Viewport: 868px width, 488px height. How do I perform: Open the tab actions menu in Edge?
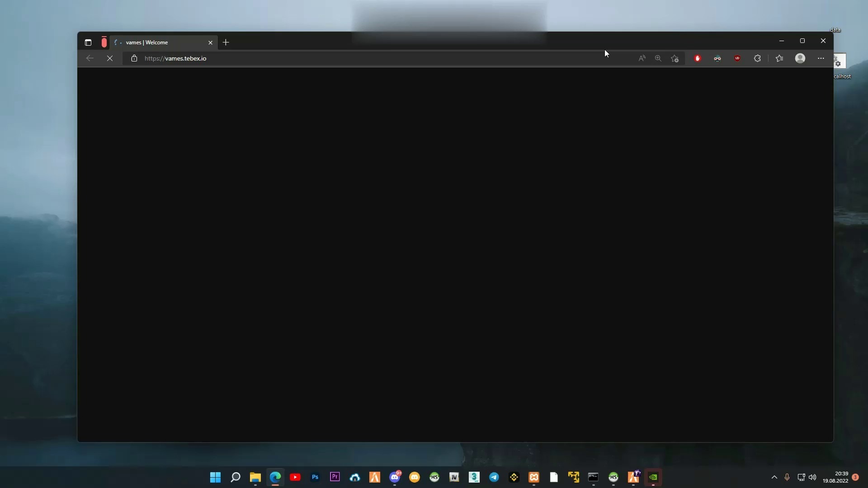(x=88, y=42)
